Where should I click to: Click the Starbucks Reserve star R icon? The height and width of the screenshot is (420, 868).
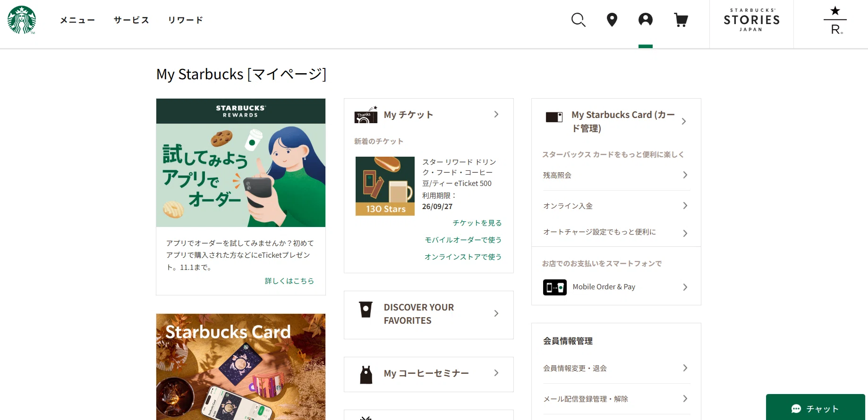(x=835, y=20)
